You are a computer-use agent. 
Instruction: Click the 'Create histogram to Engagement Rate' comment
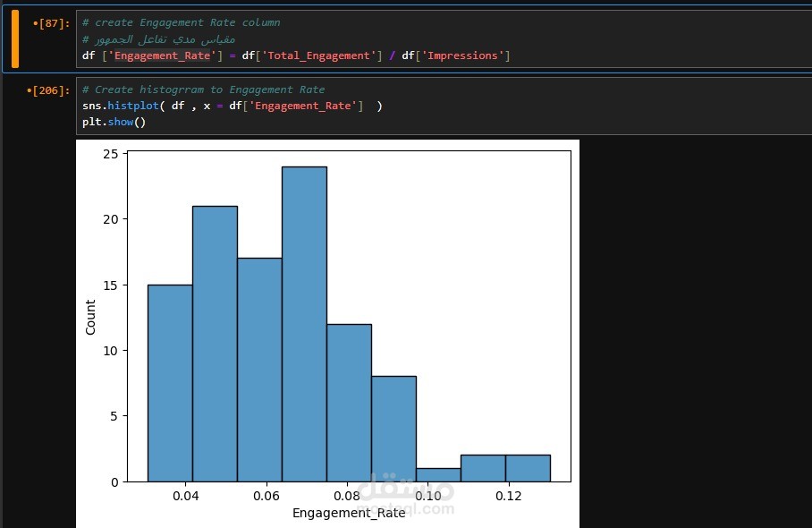pyautogui.click(x=204, y=89)
